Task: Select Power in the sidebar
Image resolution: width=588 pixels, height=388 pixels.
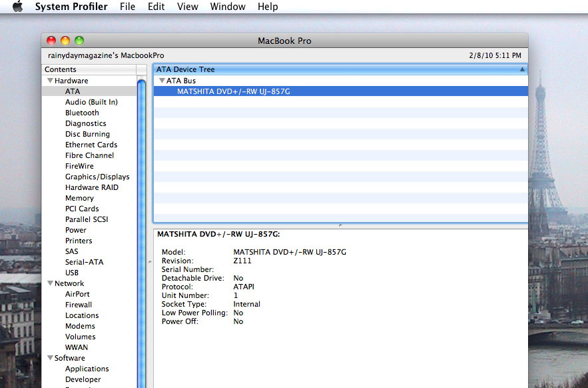Action: (x=75, y=230)
